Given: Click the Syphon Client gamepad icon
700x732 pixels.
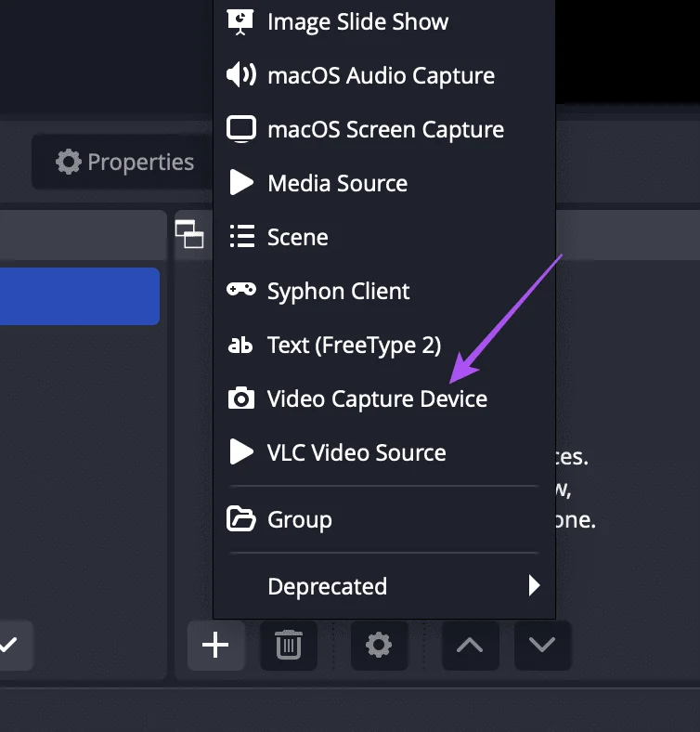Looking at the screenshot, I should (x=241, y=290).
